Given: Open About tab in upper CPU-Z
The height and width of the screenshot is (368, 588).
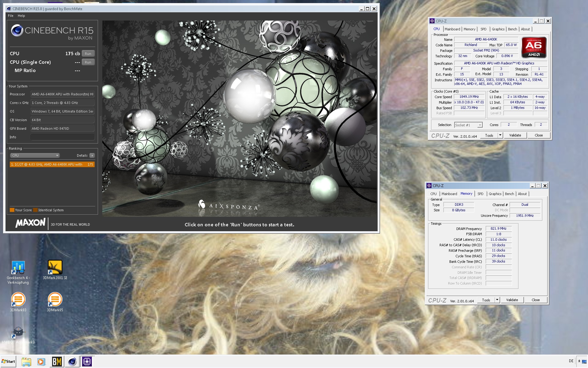Looking at the screenshot, I should coord(525,29).
